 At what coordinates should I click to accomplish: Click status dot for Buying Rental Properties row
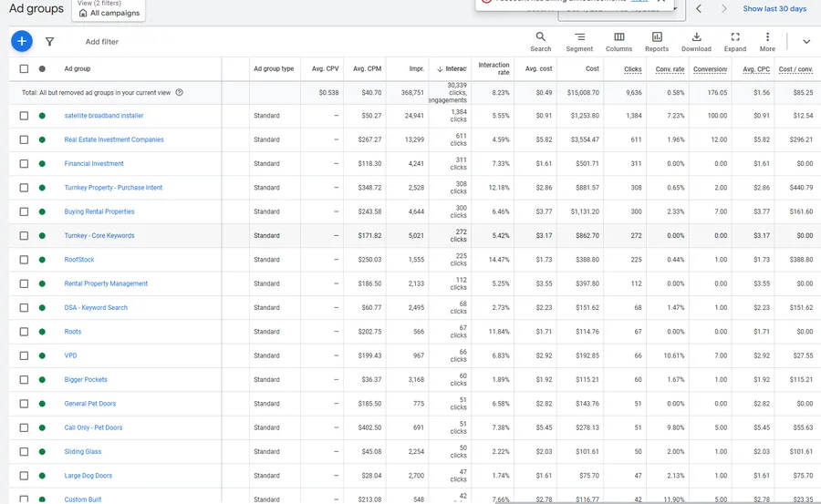(42, 212)
